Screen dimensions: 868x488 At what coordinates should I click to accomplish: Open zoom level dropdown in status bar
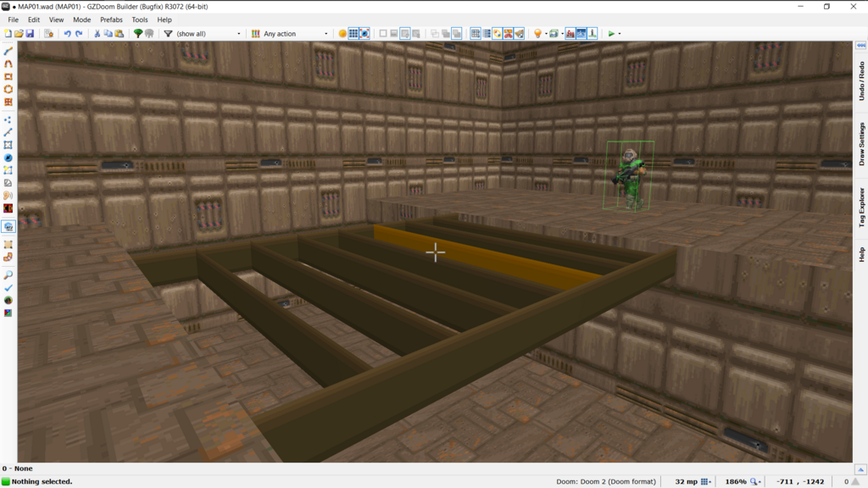coord(755,481)
